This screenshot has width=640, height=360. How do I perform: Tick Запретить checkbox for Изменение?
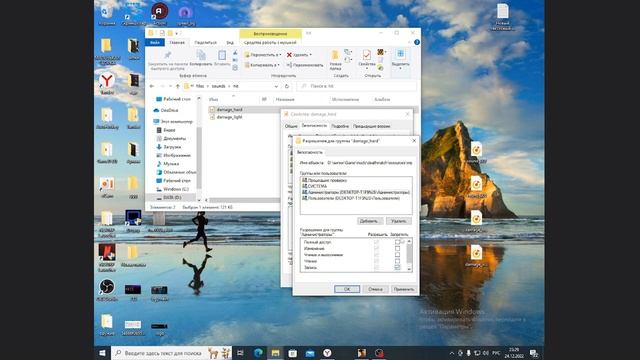[397, 248]
